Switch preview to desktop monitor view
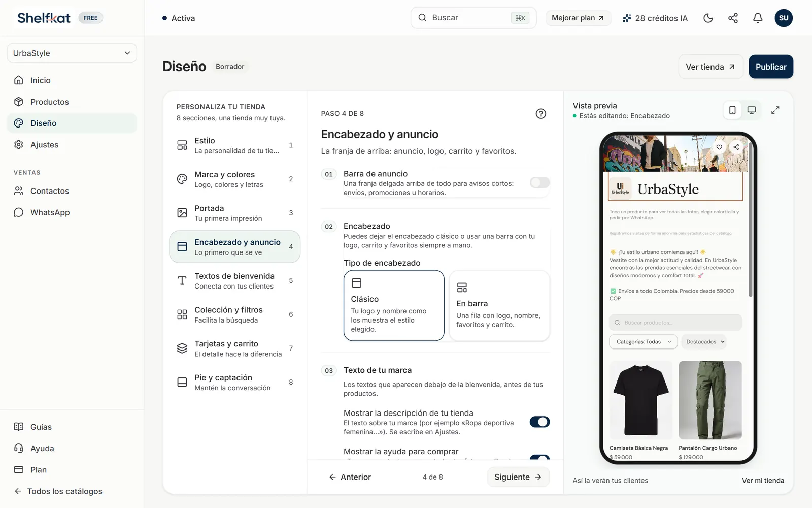 [x=752, y=110]
